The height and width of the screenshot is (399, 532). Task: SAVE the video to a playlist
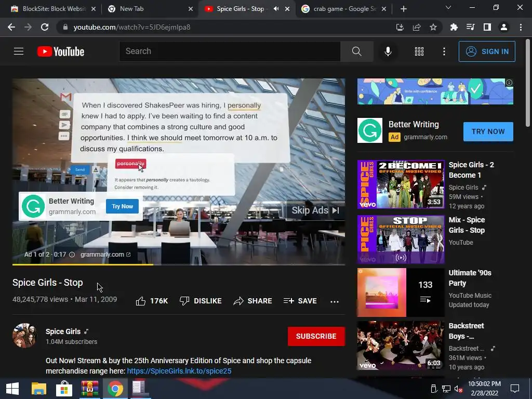pos(300,301)
